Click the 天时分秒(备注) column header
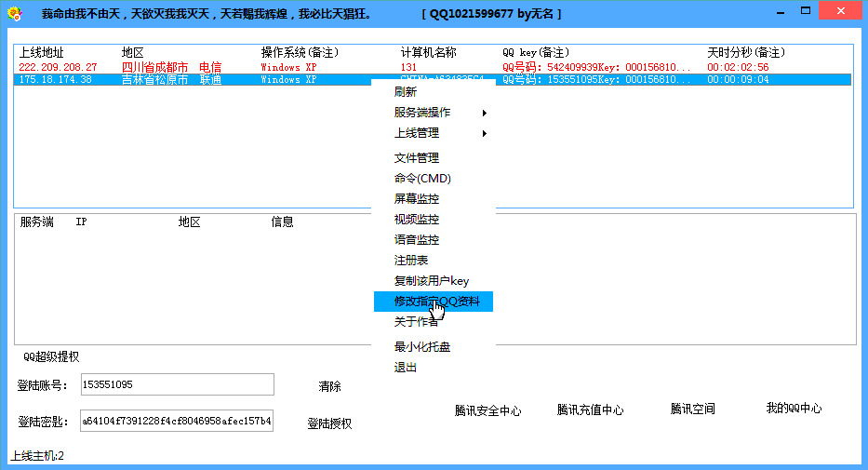This screenshot has width=868, height=470. coord(746,53)
